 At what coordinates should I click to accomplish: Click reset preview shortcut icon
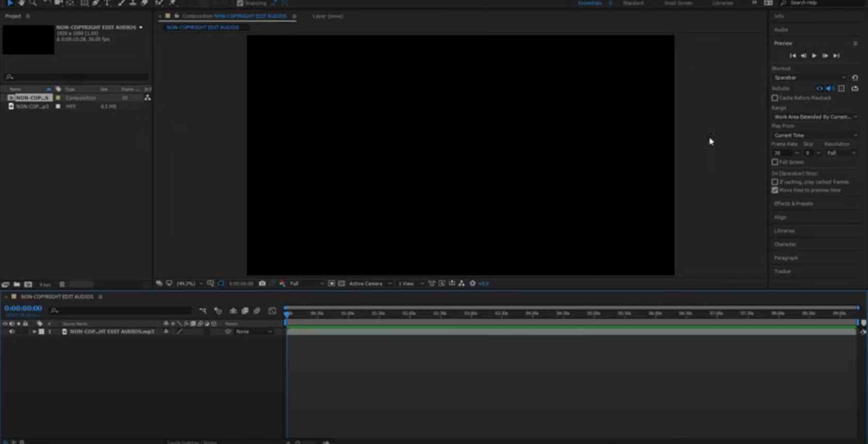[855, 78]
